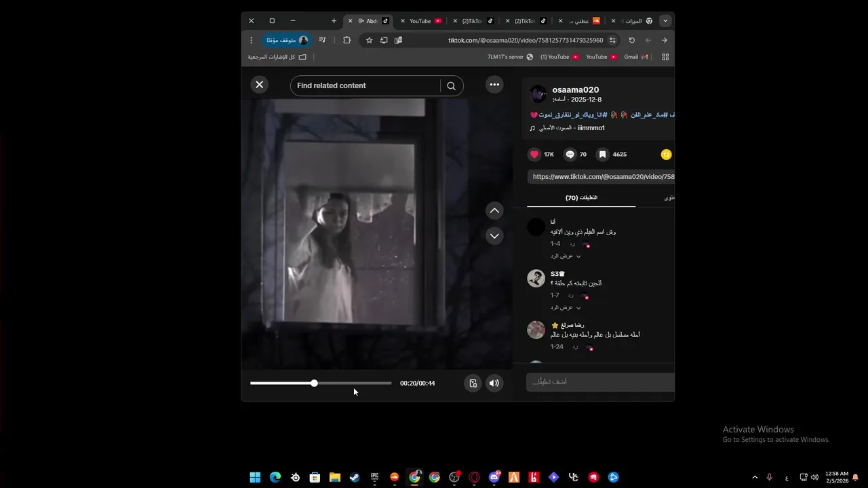Show hidden system tray icons
Screen dimensions: 868x488
[755, 477]
